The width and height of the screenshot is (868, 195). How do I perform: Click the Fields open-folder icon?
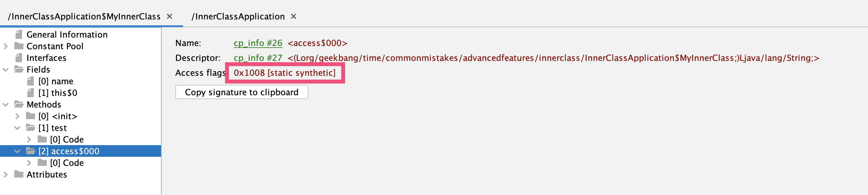tap(19, 70)
